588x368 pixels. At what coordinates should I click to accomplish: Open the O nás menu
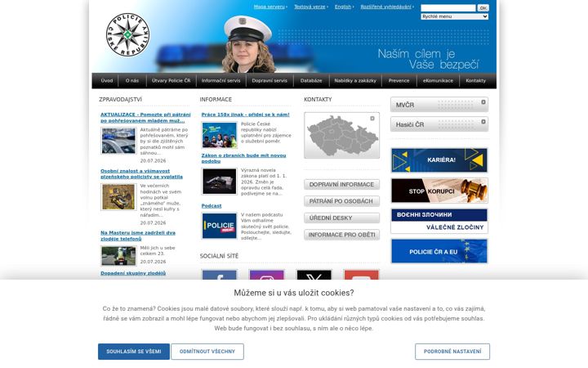132,81
